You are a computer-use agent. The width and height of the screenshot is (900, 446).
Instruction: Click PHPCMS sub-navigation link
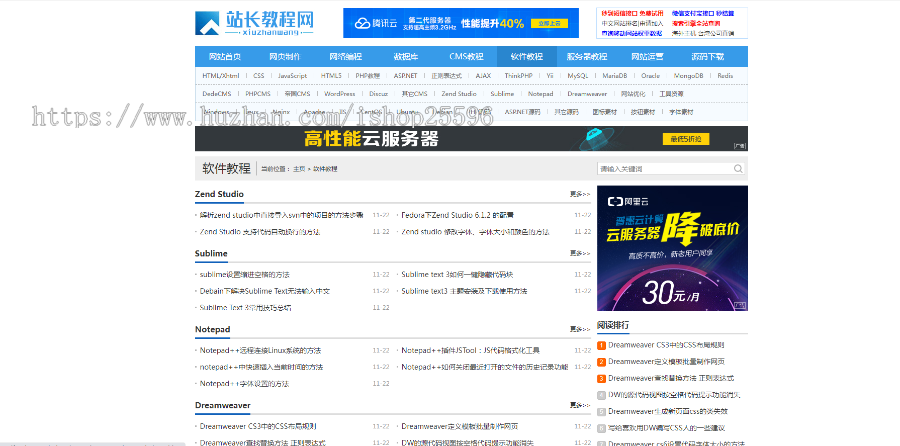pos(258,94)
